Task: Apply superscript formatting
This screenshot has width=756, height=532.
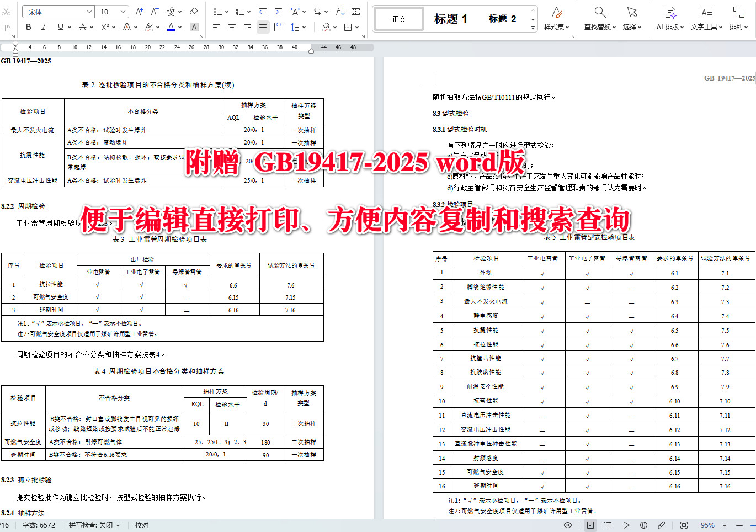Action: tap(104, 26)
